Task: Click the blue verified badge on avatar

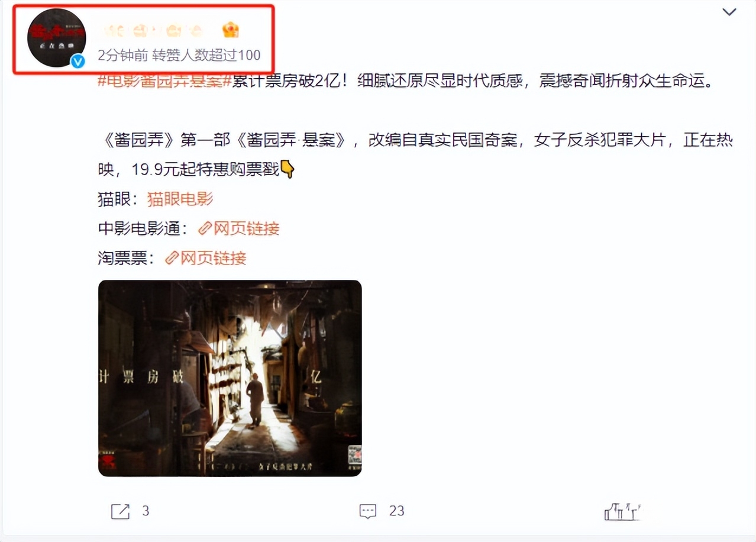Action: click(x=78, y=61)
